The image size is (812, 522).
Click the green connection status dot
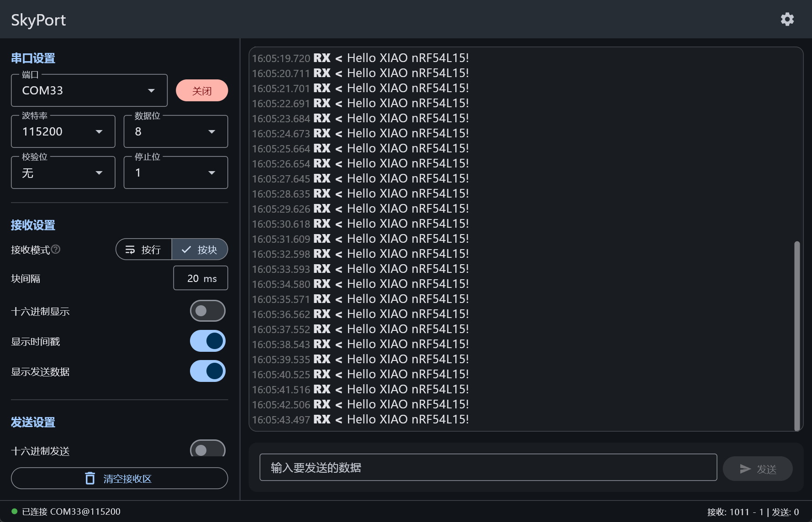[14, 512]
